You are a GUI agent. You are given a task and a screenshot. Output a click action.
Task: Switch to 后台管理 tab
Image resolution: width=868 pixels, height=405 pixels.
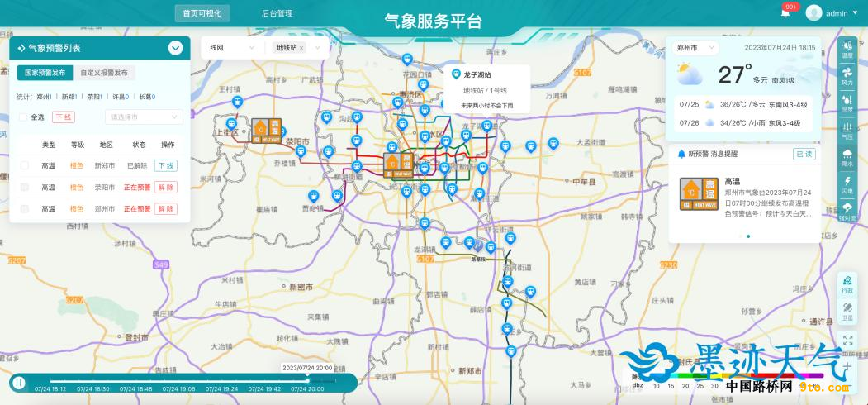(277, 13)
